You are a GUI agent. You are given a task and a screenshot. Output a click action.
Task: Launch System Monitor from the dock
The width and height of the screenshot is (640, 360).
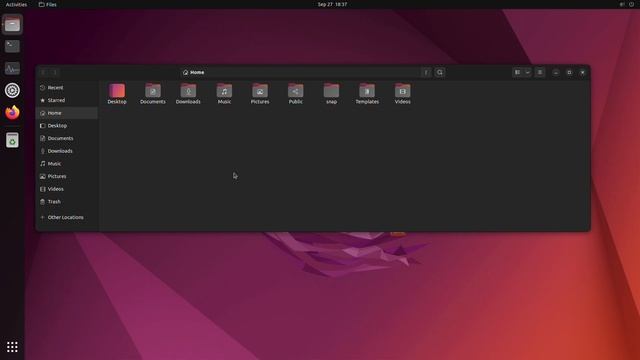click(12, 68)
